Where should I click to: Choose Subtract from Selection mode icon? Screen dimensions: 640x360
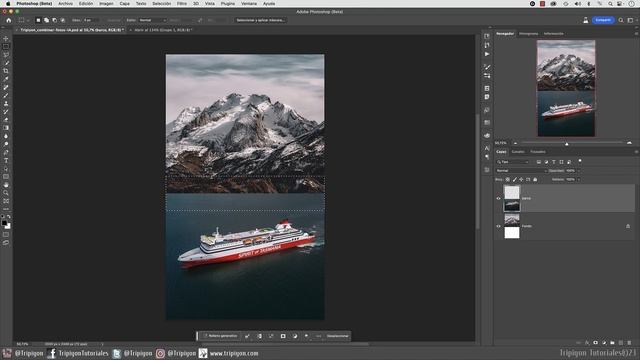[55, 20]
